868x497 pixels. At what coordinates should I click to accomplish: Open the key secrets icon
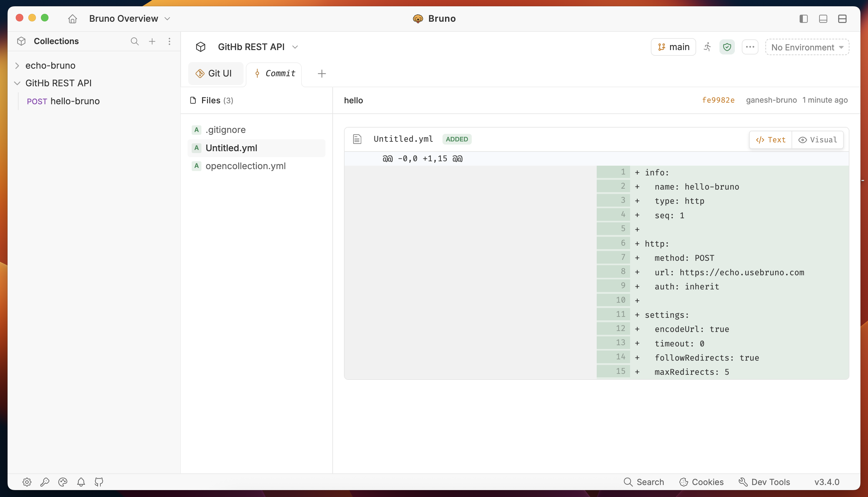pyautogui.click(x=45, y=482)
